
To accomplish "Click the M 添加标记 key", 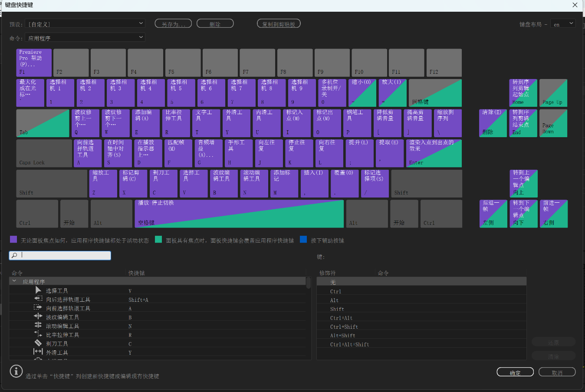I will pos(284,184).
